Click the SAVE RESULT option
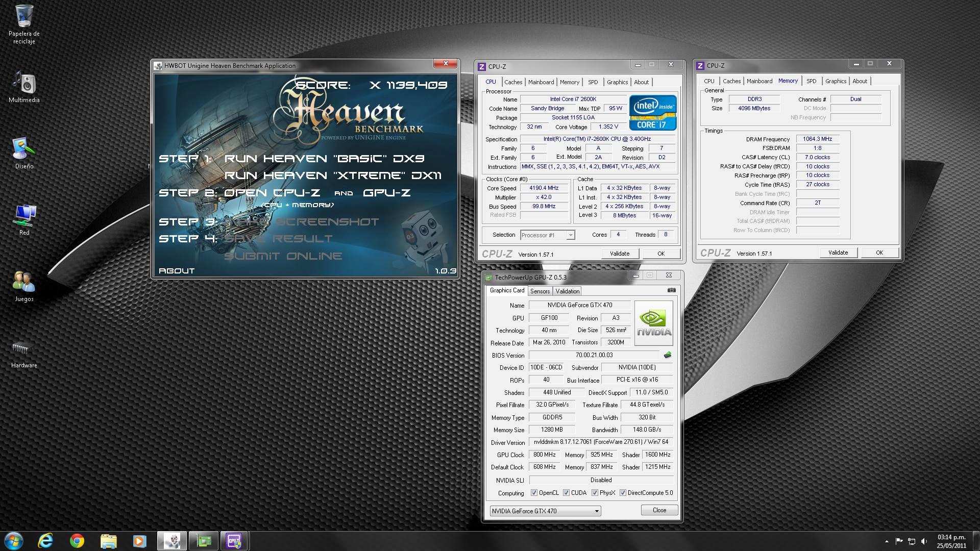This screenshot has height=551, width=980. point(278,239)
